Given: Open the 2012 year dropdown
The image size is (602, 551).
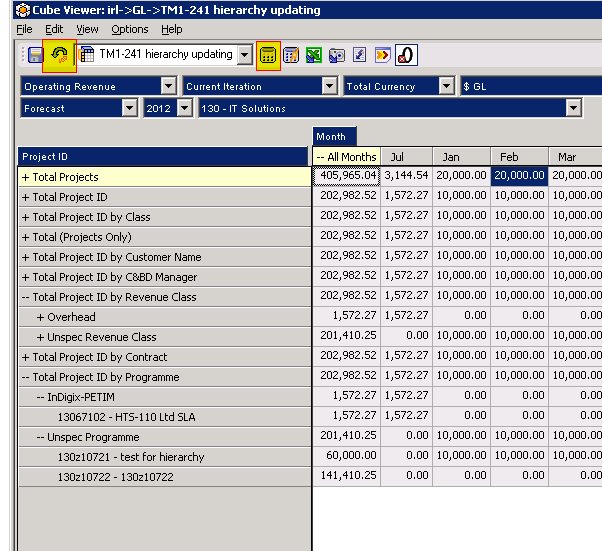Looking at the screenshot, I should 185,108.
